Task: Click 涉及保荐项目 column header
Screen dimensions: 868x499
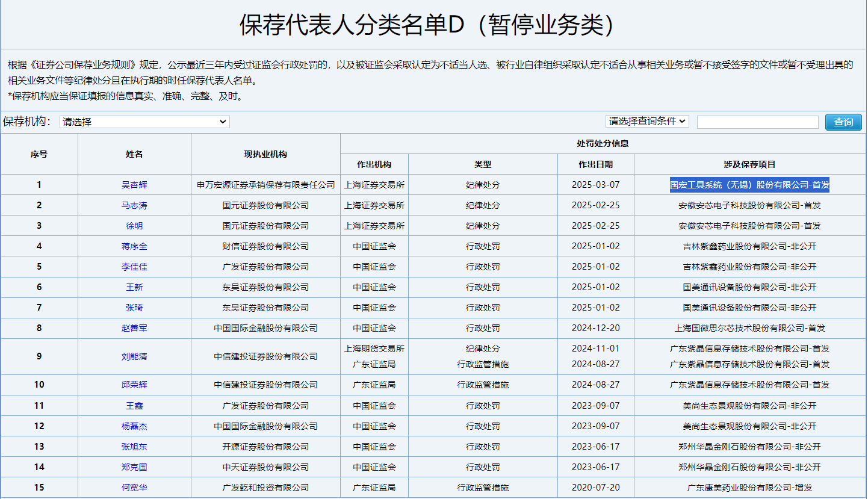Action: 749,164
